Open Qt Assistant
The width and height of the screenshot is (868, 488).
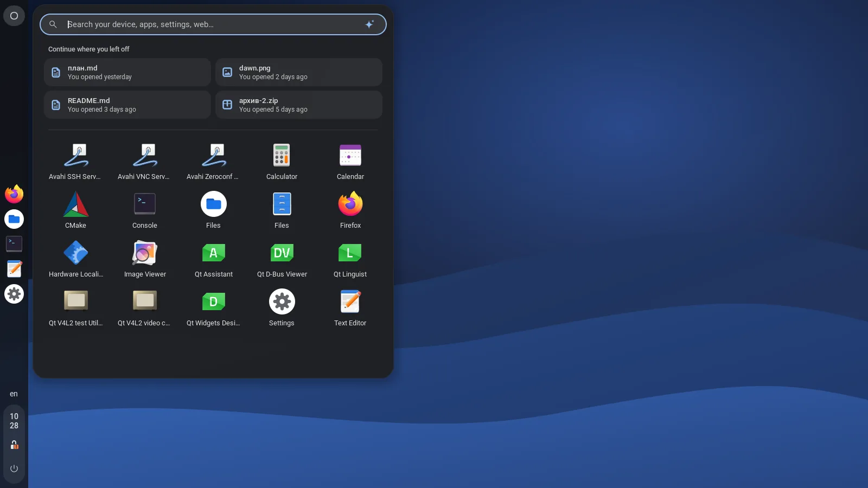(x=213, y=259)
